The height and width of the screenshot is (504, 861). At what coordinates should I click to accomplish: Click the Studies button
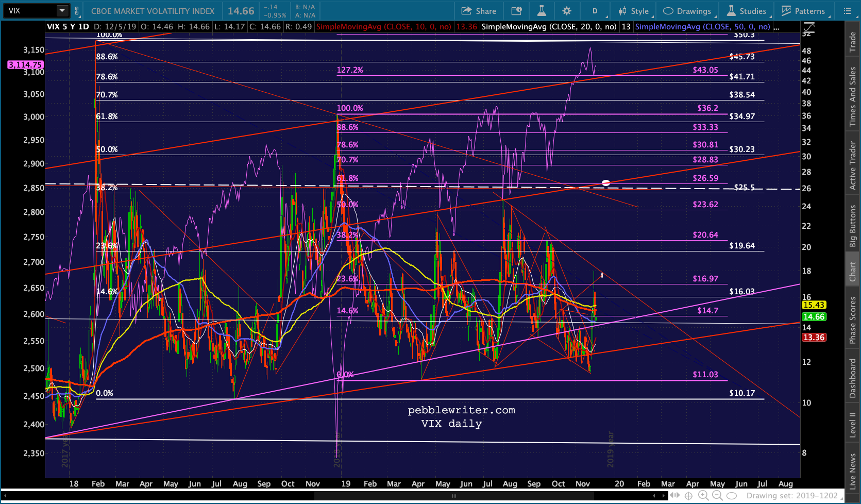pyautogui.click(x=747, y=11)
